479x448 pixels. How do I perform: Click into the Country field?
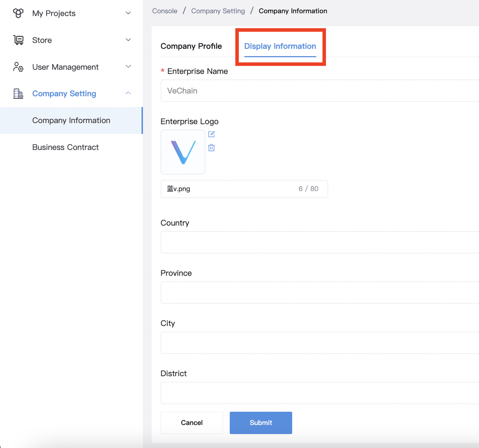click(320, 242)
